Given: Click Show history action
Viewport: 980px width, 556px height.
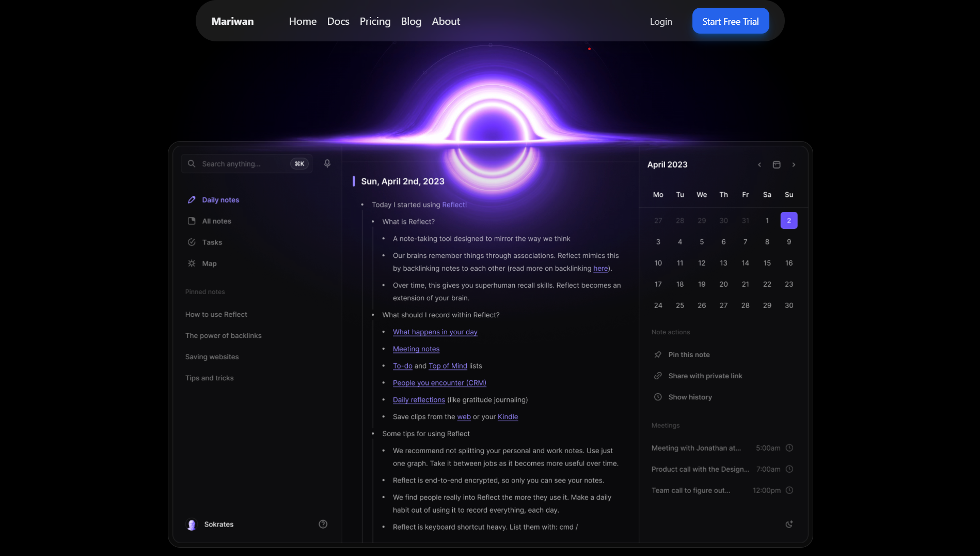Looking at the screenshot, I should [x=690, y=397].
